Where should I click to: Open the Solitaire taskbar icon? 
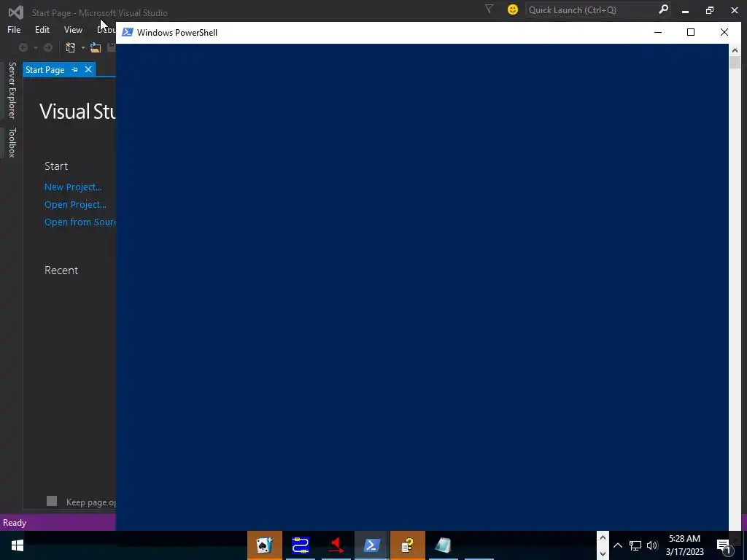pos(264,545)
